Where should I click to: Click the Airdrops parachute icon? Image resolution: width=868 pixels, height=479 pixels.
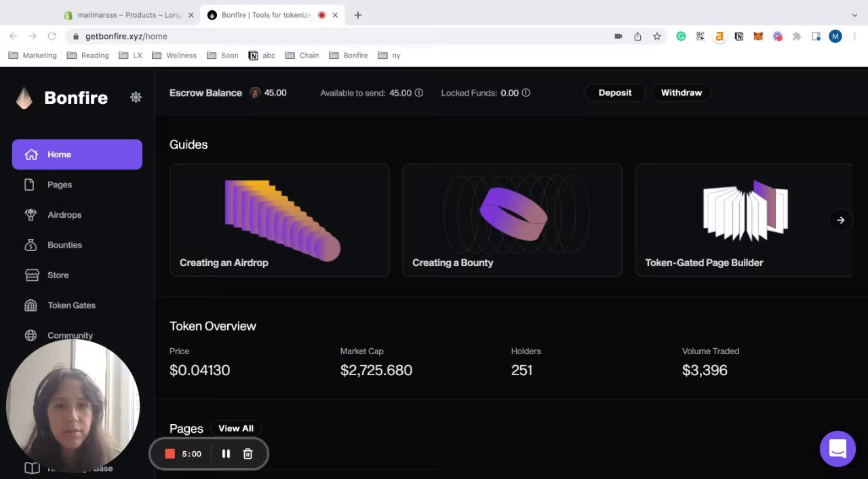(x=31, y=214)
